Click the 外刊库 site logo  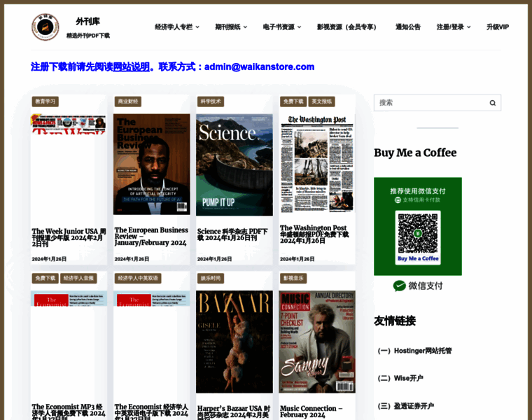tap(45, 27)
